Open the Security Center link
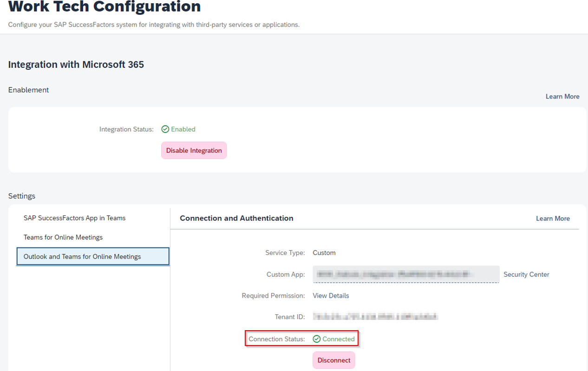588x371 pixels. pos(526,274)
